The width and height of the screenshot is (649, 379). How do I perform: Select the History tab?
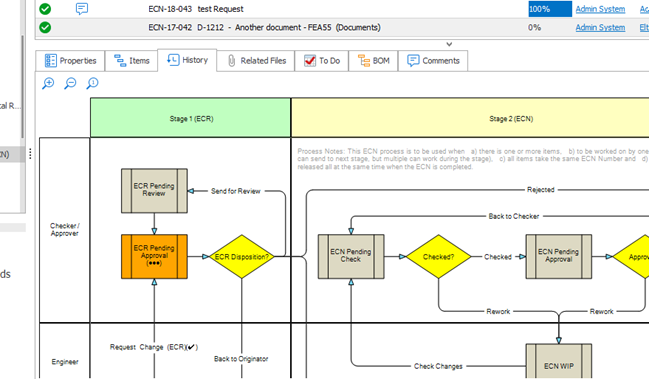point(187,60)
